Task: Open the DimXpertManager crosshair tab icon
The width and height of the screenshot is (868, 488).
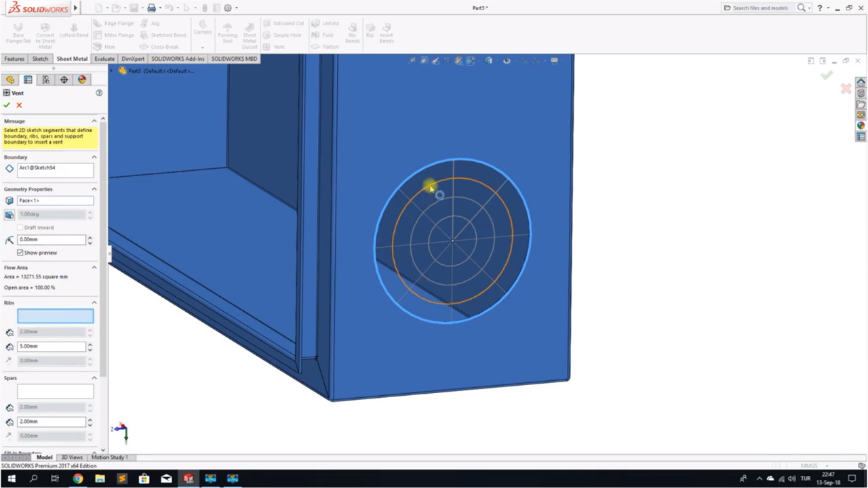Action: 64,80
